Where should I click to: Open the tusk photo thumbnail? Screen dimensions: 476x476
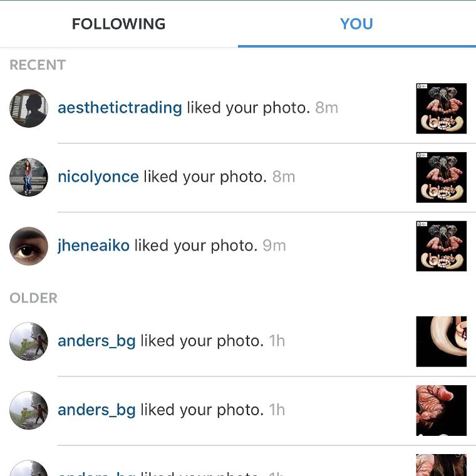pyautogui.click(x=441, y=341)
